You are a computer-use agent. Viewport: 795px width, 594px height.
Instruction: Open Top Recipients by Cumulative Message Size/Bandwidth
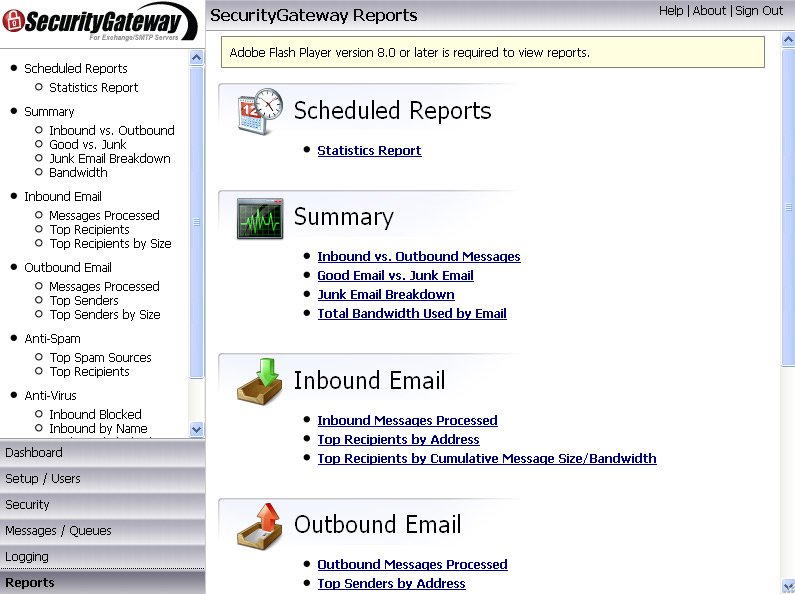click(x=487, y=458)
